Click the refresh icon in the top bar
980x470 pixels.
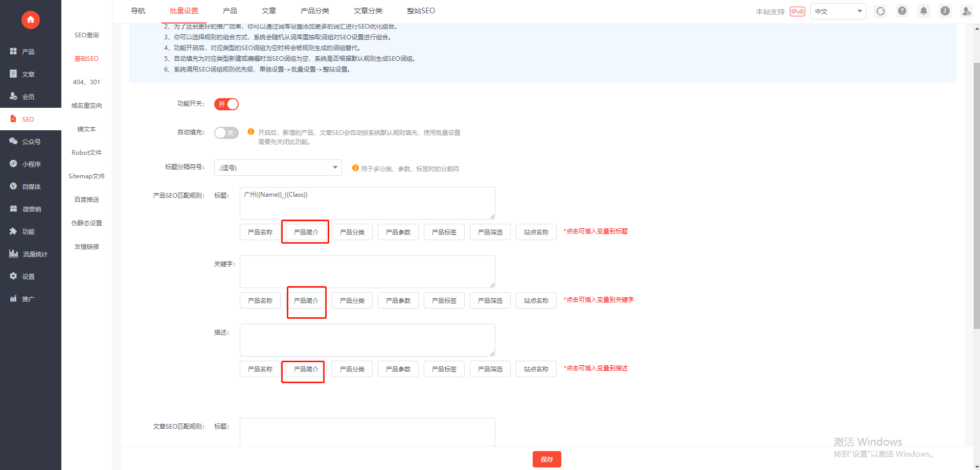(880, 11)
